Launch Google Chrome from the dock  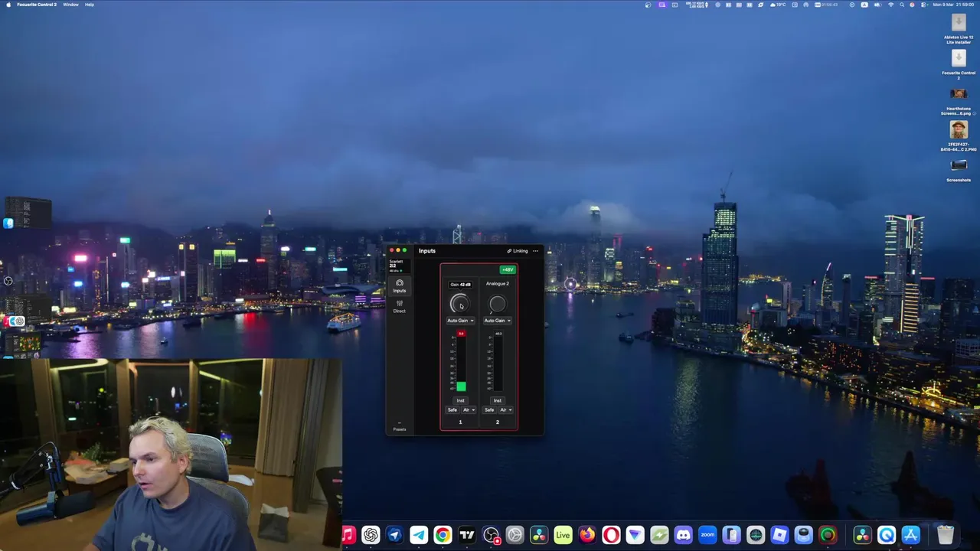(443, 535)
